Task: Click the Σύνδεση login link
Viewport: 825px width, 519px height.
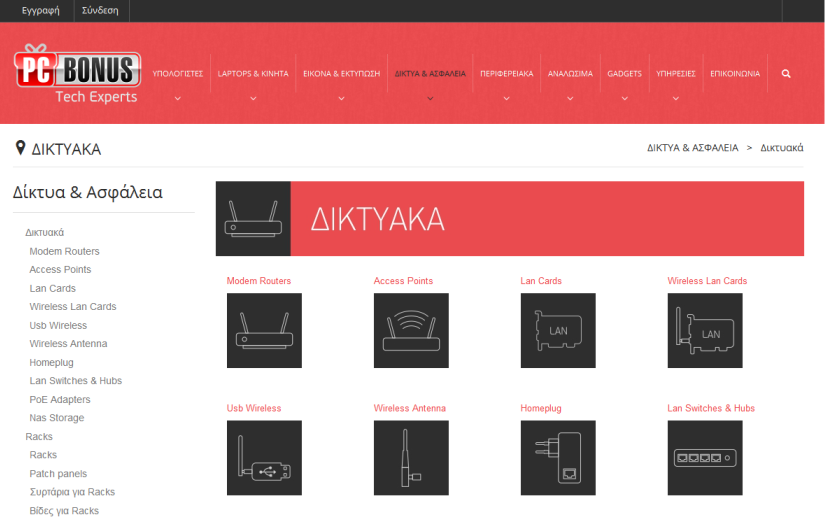Action: tap(100, 11)
